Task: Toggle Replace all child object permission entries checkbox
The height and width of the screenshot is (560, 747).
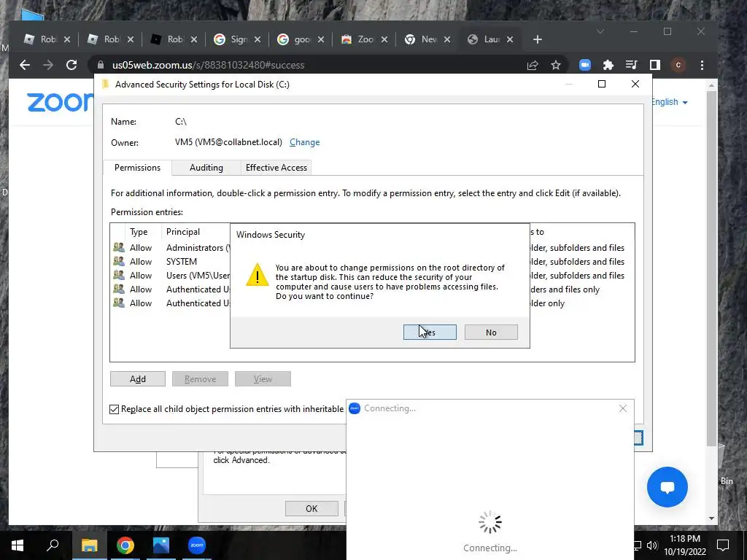Action: coord(115,409)
